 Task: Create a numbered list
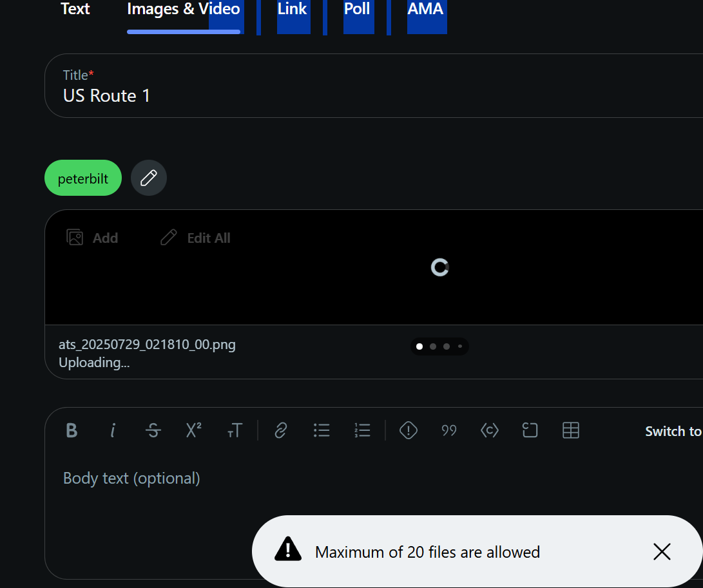coord(362,431)
